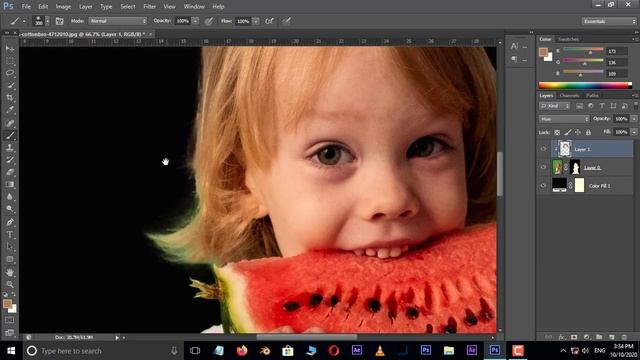640x360 pixels.
Task: Enable airbrush-style build-up icon
Action: point(269,21)
